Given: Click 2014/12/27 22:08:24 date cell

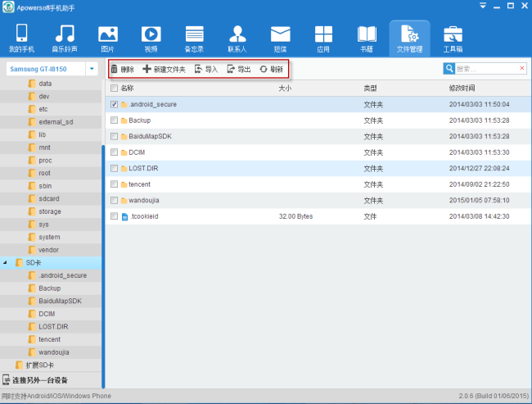Looking at the screenshot, I should coord(479,168).
